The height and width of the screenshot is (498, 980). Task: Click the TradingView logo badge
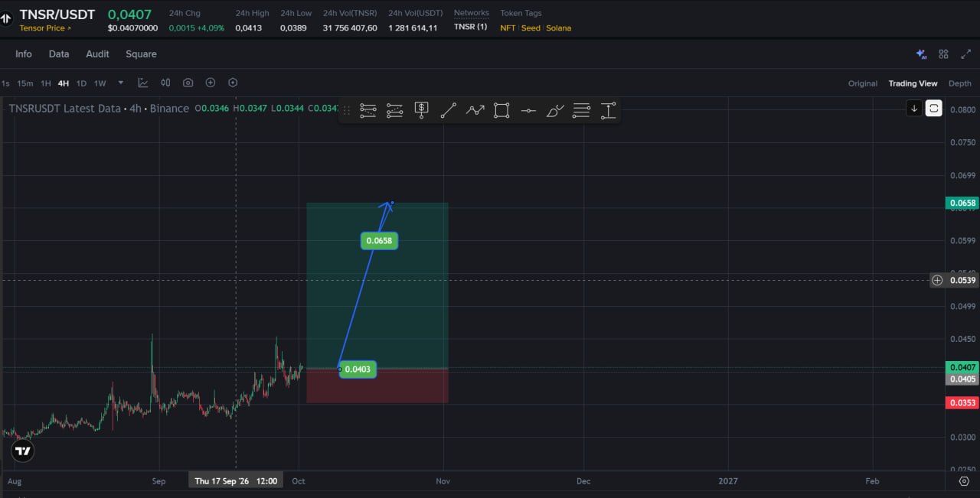23,451
